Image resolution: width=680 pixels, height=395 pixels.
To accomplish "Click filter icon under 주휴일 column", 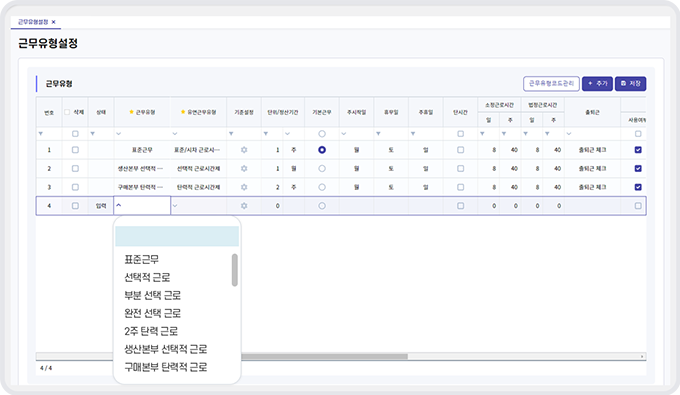I will click(x=413, y=134).
